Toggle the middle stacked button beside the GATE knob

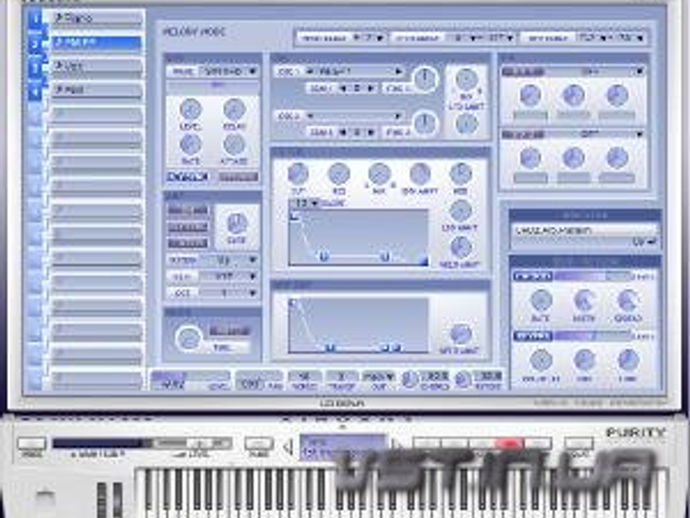point(188,227)
